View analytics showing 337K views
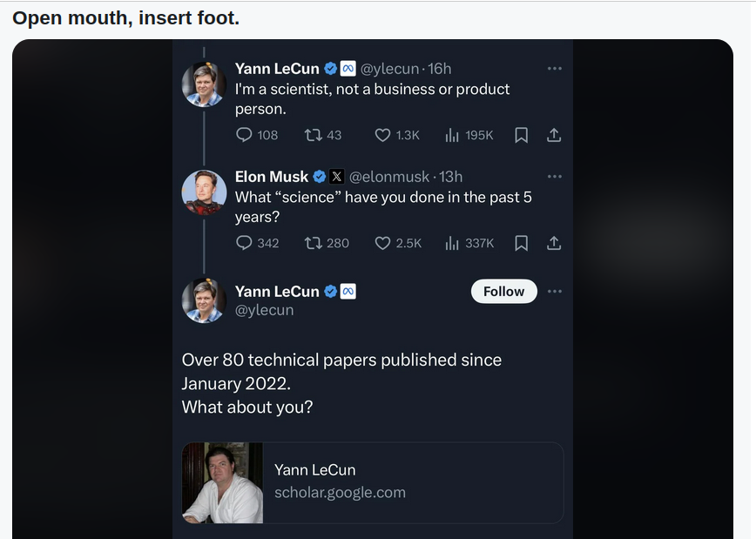Image resolution: width=756 pixels, height=539 pixels. click(452, 243)
